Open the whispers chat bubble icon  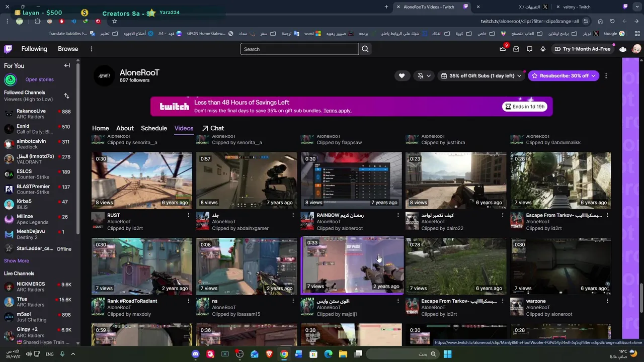pyautogui.click(x=529, y=49)
